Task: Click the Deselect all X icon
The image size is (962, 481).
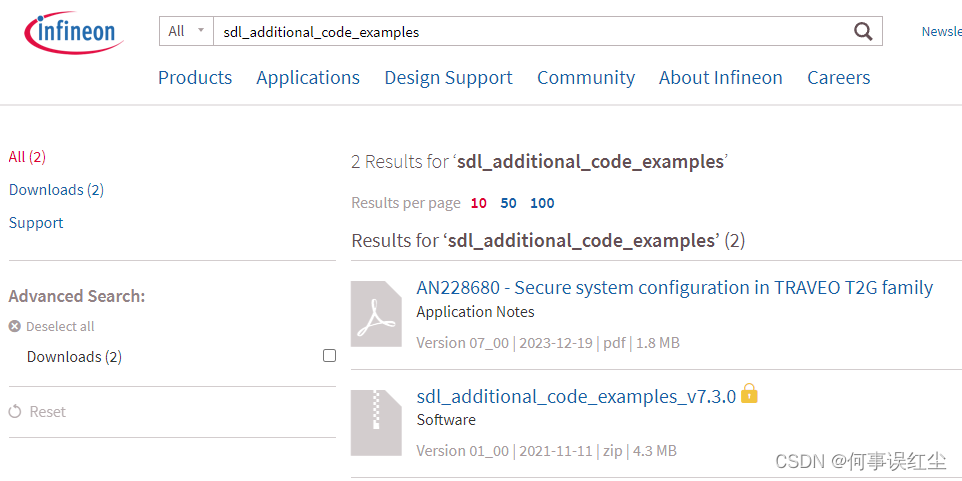Action: coord(15,326)
